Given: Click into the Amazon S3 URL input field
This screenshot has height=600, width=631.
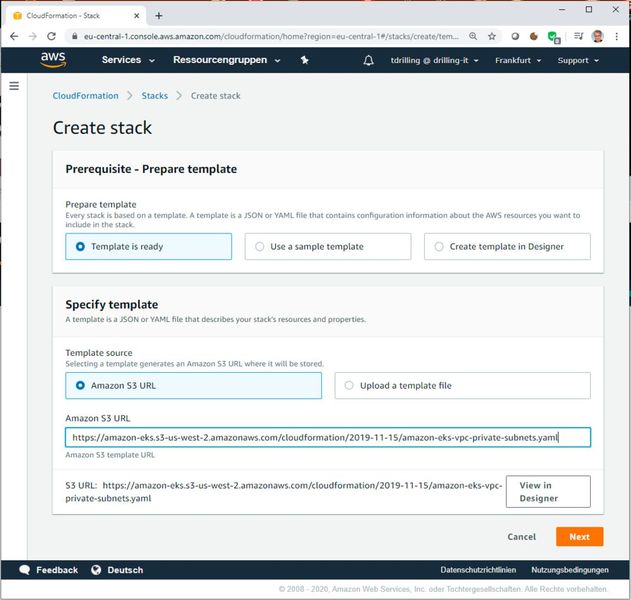Looking at the screenshot, I should [x=328, y=437].
